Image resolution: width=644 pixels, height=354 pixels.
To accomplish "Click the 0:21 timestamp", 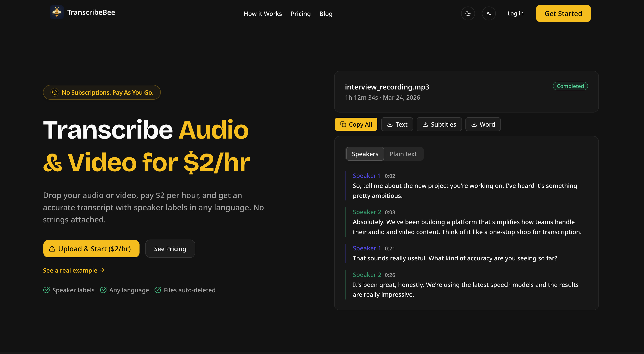I will [x=390, y=248].
